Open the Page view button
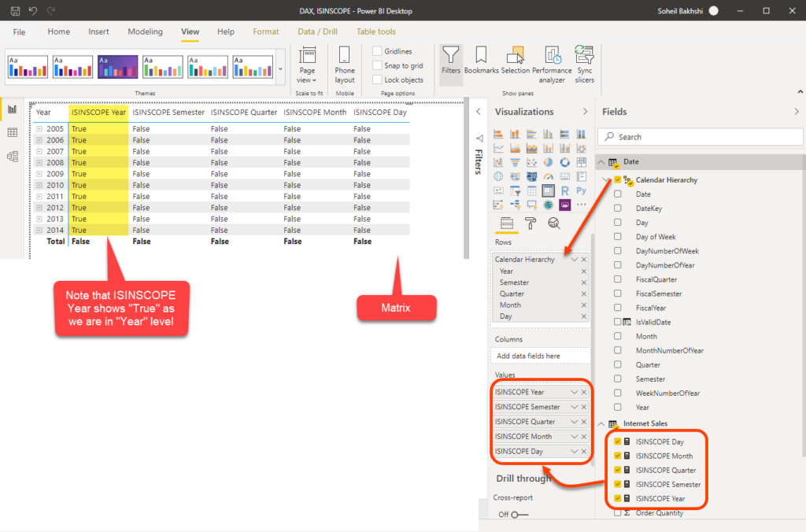Image resolution: width=806 pixels, height=532 pixels. pos(308,66)
